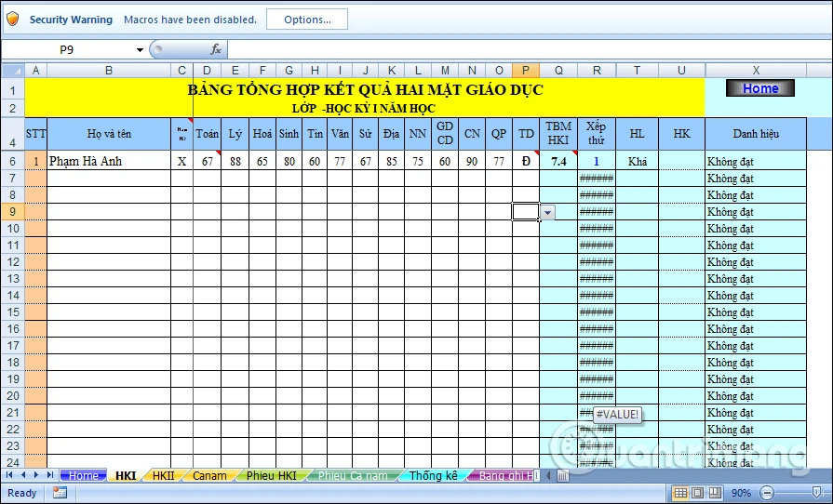
Task: Click the title BẢNG TỔNG HỢP KẾT QUẢ HAI MẶT GIÁO DỤC
Action: [x=366, y=89]
